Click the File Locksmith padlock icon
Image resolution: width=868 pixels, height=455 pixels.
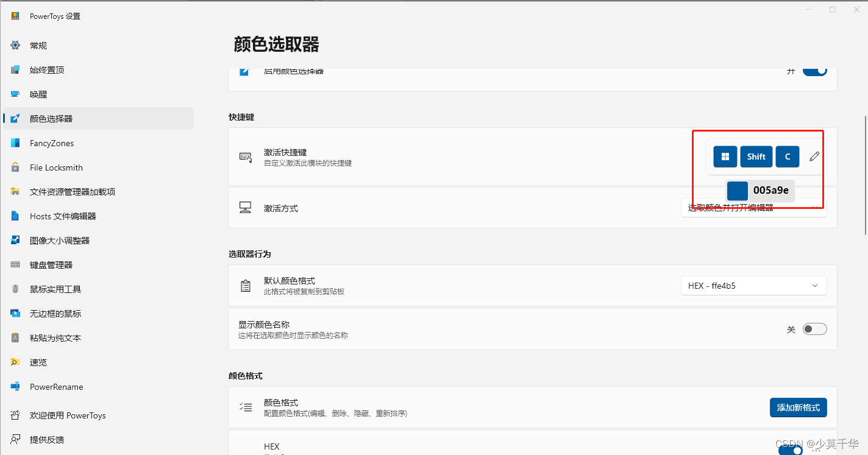tap(16, 168)
